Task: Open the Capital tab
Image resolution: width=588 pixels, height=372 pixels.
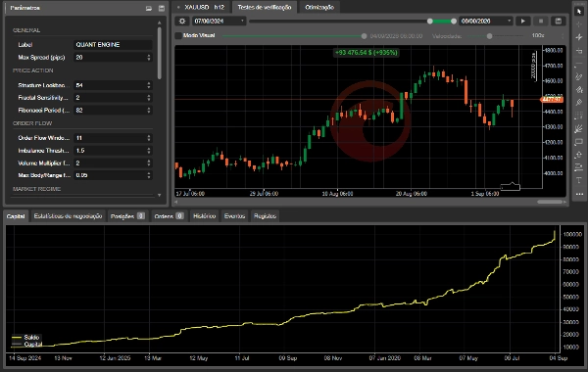Action: (x=16, y=216)
